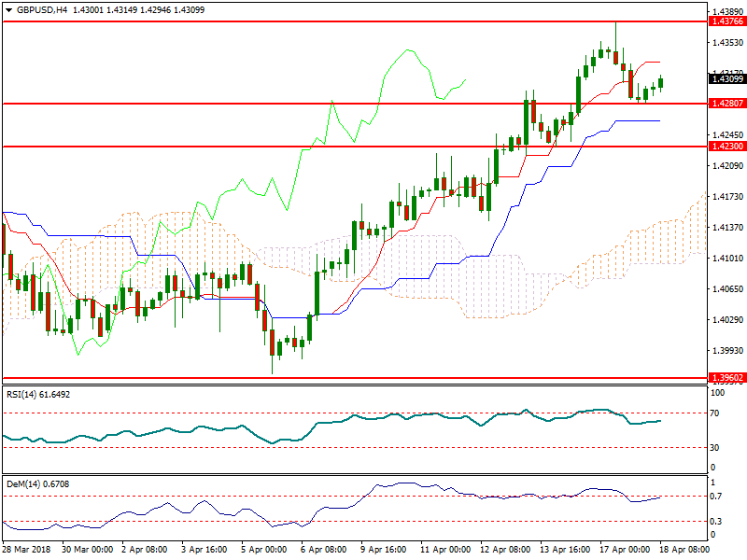Viewport: 747px width, 560px height.
Task: Select the DeMarker 0.7 level axis value
Action: (715, 497)
